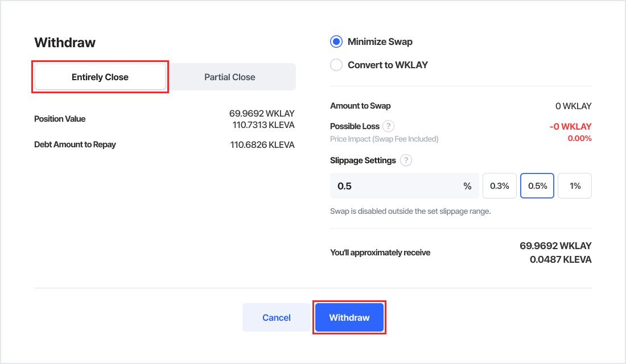Image resolution: width=626 pixels, height=364 pixels.
Task: Click the Withdraw dialog heading
Action: click(x=65, y=43)
